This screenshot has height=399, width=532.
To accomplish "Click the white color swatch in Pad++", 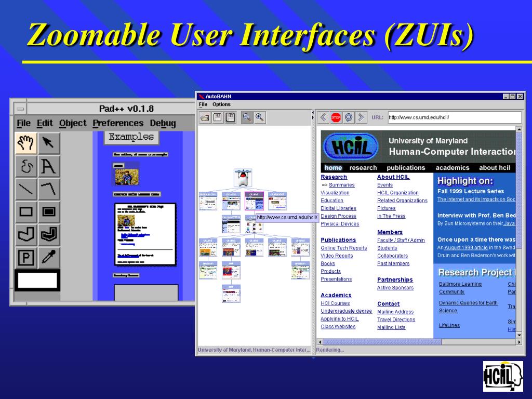I will (37, 281).
